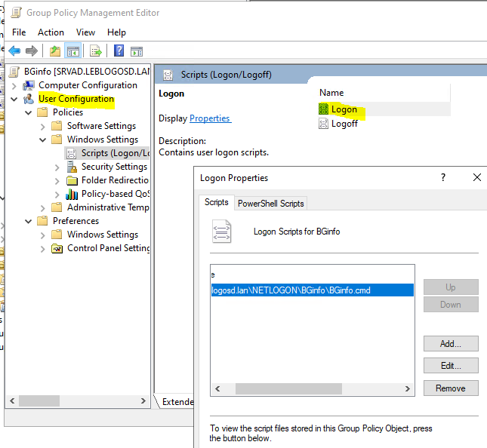The image size is (487, 448).
Task: Click the Group Policy Management Editor title icon
Action: [x=16, y=13]
